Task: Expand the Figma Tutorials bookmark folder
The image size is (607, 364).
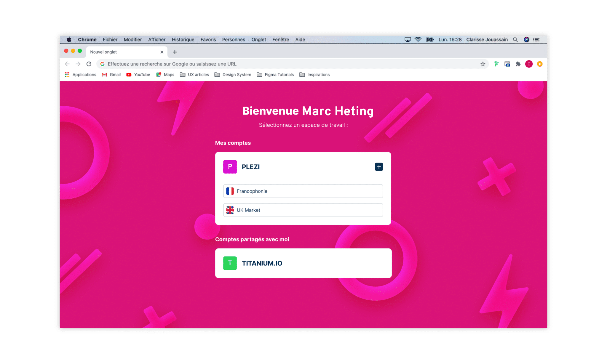Action: (275, 75)
